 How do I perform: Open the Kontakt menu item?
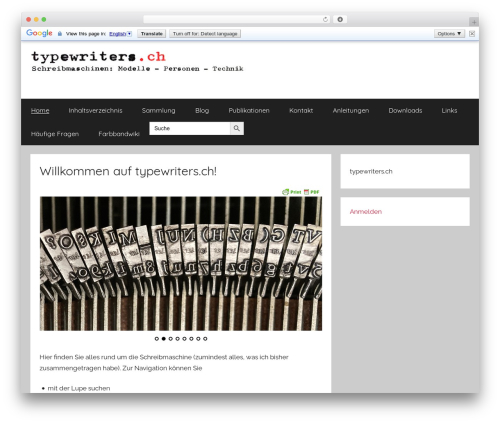[301, 111]
